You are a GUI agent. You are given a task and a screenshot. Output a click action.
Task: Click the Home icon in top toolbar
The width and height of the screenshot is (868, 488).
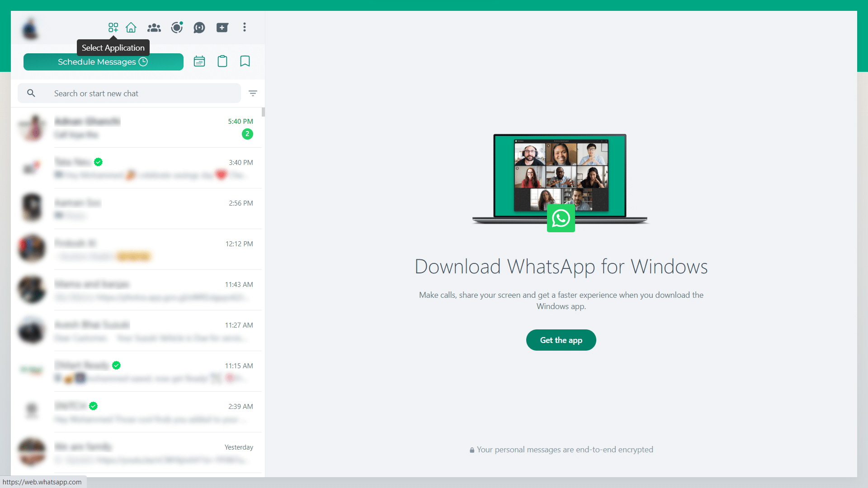click(x=131, y=28)
